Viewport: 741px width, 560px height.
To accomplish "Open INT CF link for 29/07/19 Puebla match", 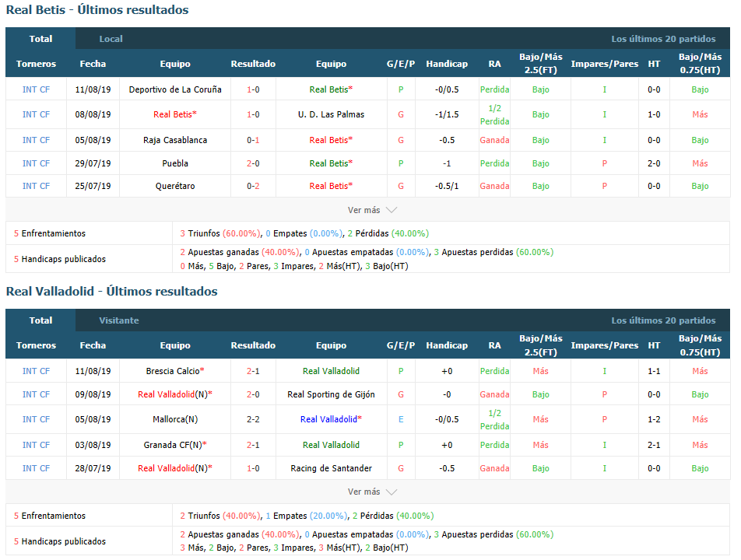I will point(36,163).
